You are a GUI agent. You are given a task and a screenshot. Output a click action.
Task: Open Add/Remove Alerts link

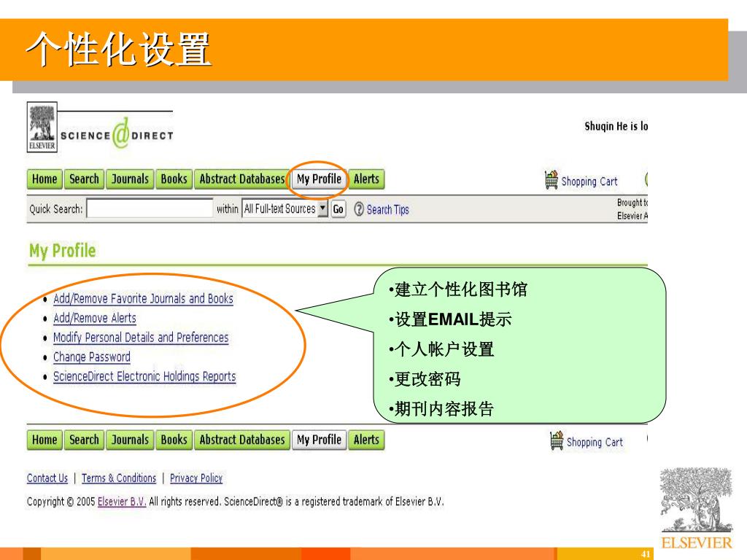coord(95,318)
